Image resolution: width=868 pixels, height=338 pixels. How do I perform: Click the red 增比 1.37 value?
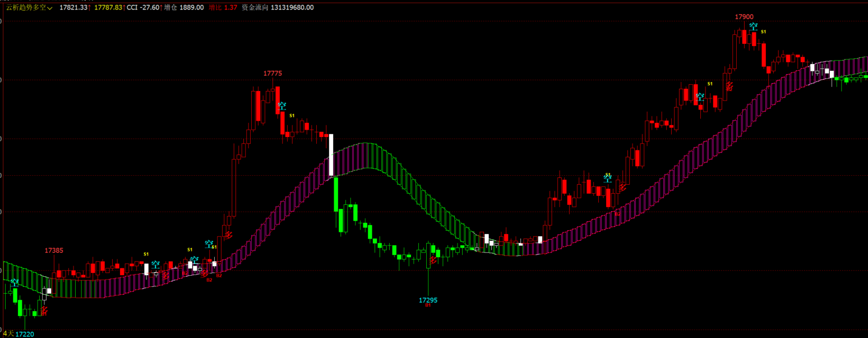click(x=223, y=7)
